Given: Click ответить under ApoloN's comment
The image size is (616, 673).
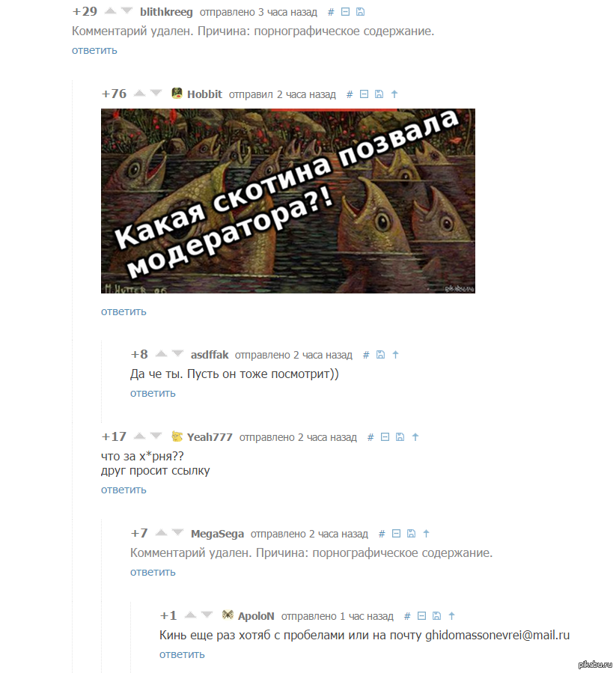Looking at the screenshot, I should point(182,654).
